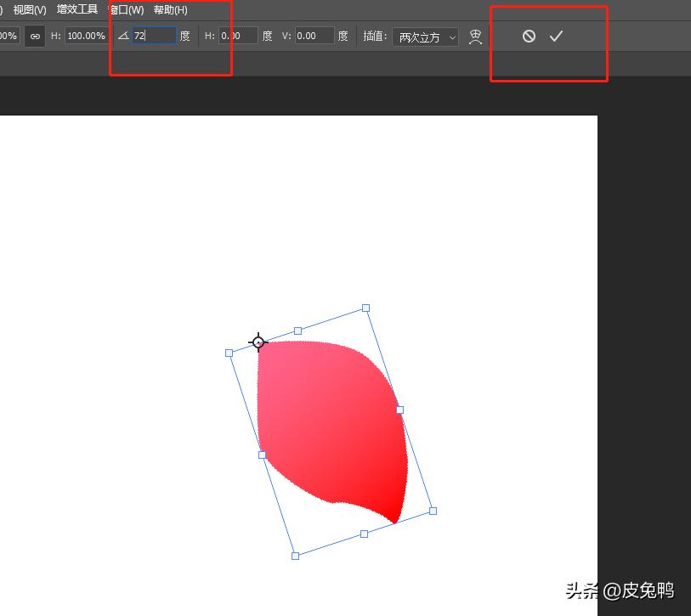Switch to warp mode icon
Image resolution: width=691 pixels, height=616 pixels.
[x=476, y=37]
